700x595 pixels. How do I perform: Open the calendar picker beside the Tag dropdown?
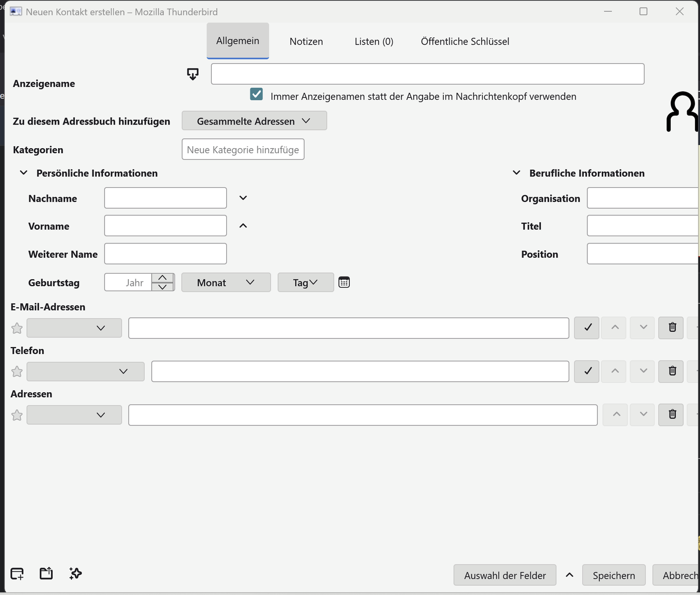(344, 282)
